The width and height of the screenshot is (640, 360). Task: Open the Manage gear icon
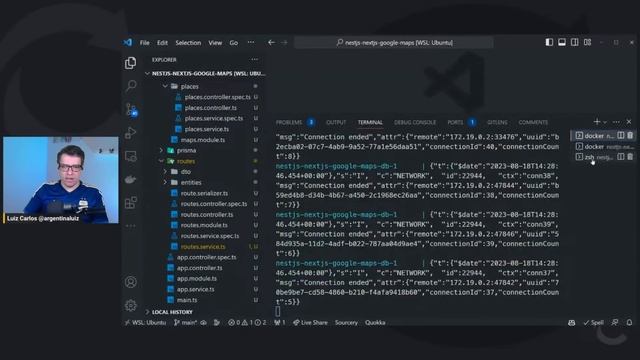click(x=131, y=305)
